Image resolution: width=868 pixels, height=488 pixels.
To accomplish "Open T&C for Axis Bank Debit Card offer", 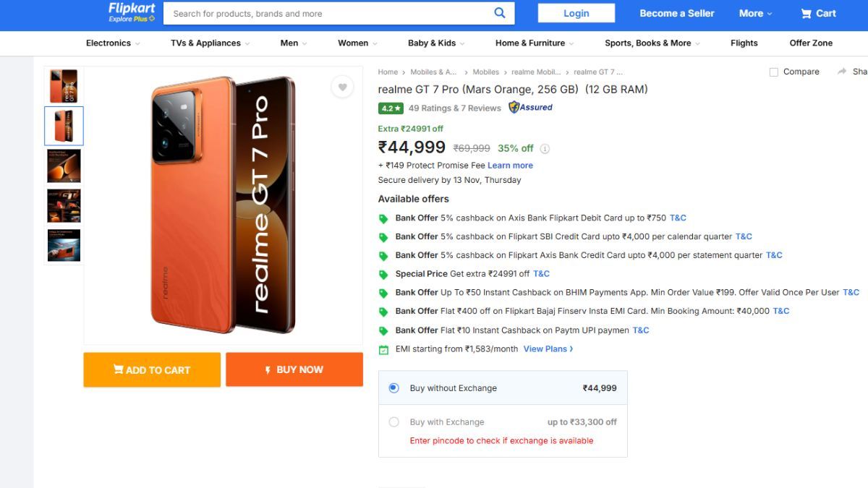I will (x=678, y=218).
